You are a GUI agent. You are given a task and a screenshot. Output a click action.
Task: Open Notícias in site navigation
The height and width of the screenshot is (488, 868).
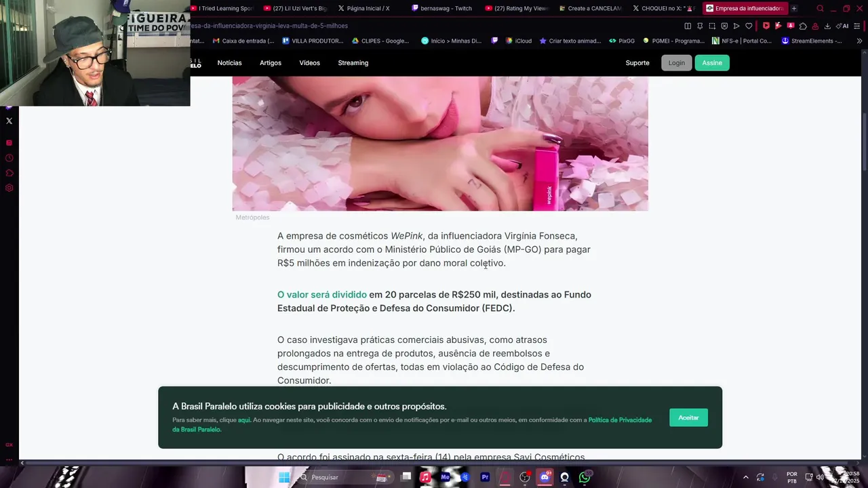[x=229, y=62]
